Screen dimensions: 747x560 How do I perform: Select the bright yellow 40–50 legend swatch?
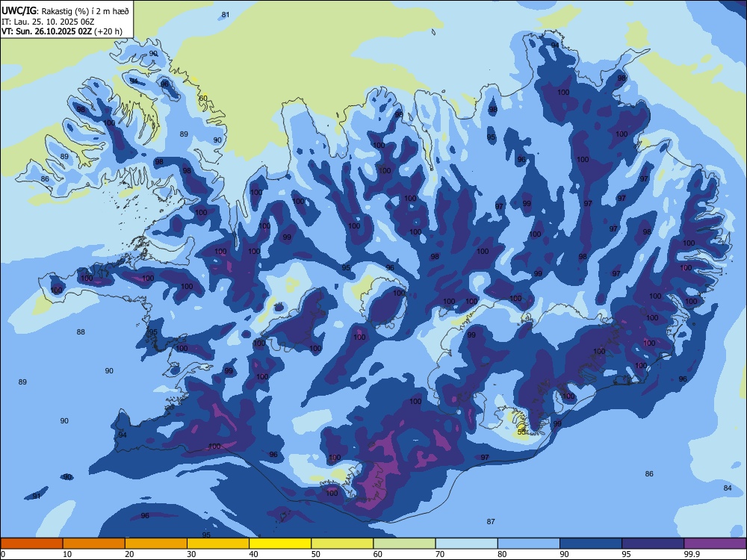(x=280, y=544)
